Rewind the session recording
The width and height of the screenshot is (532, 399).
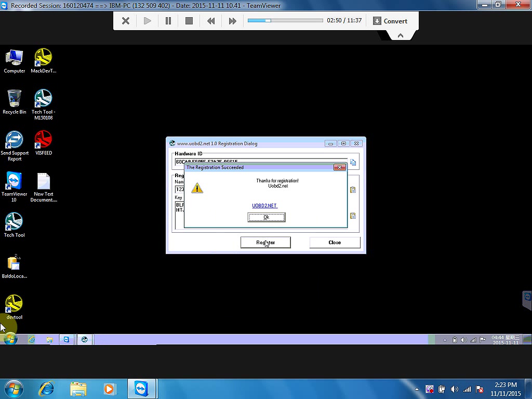click(211, 21)
